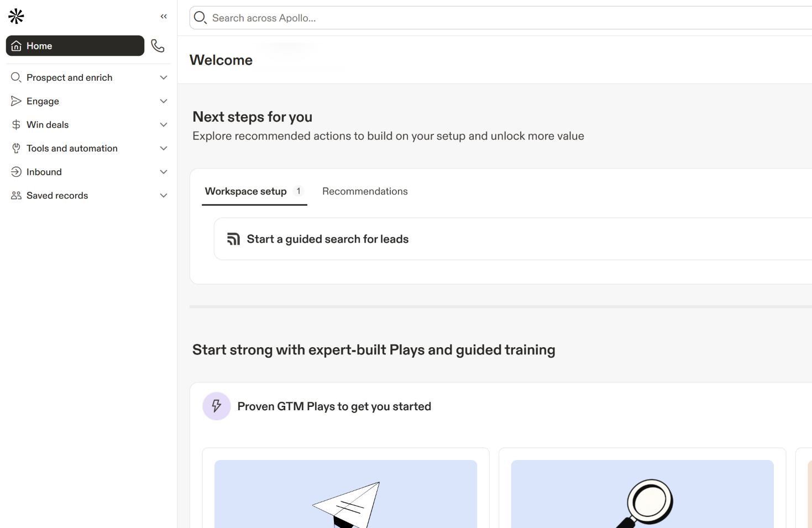Expand the Inbound section chevron

[164, 172]
